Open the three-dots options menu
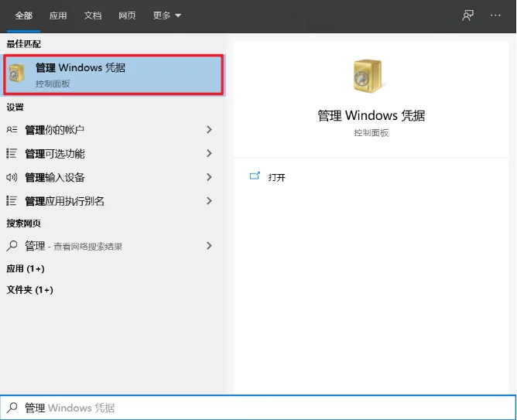The width and height of the screenshot is (517, 420). 495,15
